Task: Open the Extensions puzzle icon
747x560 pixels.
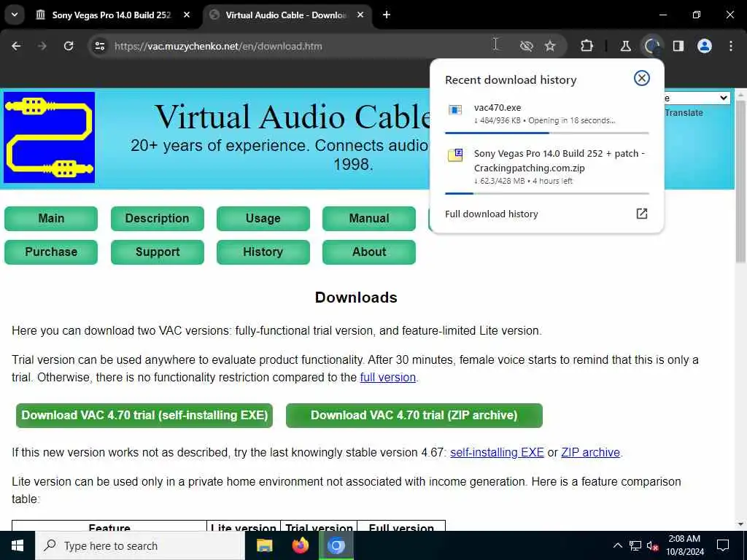Action: [x=587, y=46]
